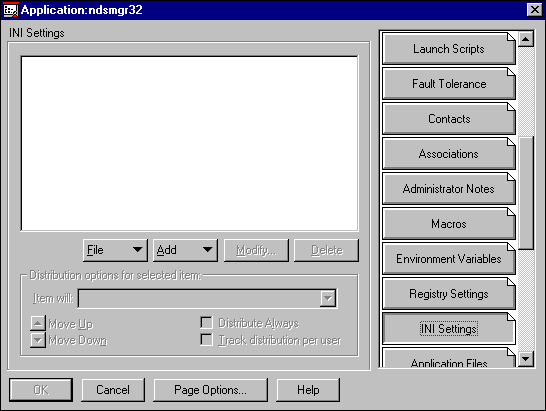Click the Move Down arrow icon
546x411 pixels.
click(38, 340)
